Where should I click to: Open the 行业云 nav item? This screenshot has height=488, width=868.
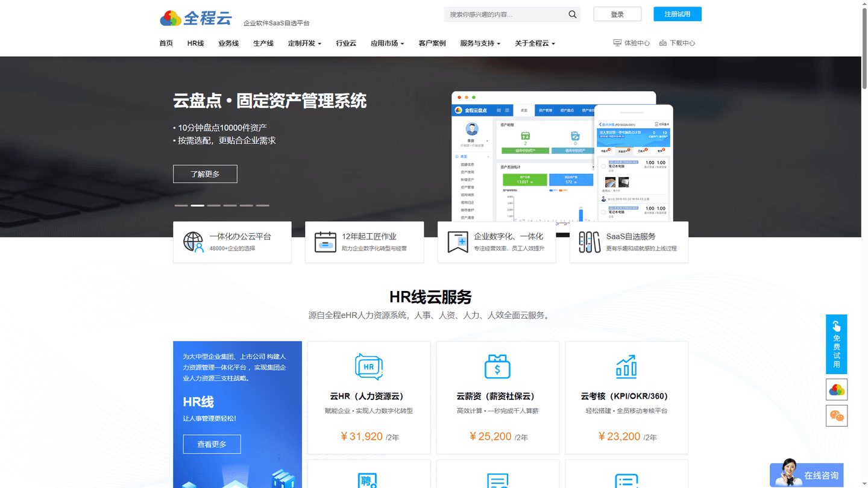pos(346,43)
